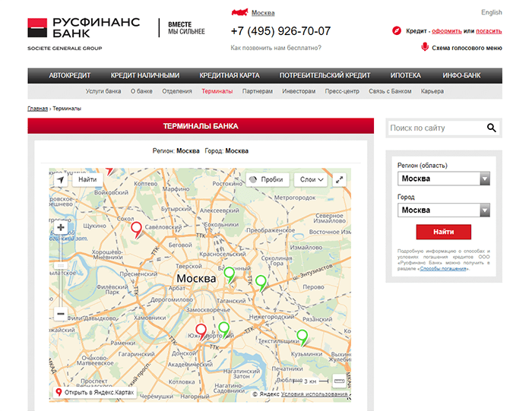Image resolution: width=532 pixels, height=411 pixels.
Task: Expand the map to fullscreen
Action: click(x=339, y=179)
